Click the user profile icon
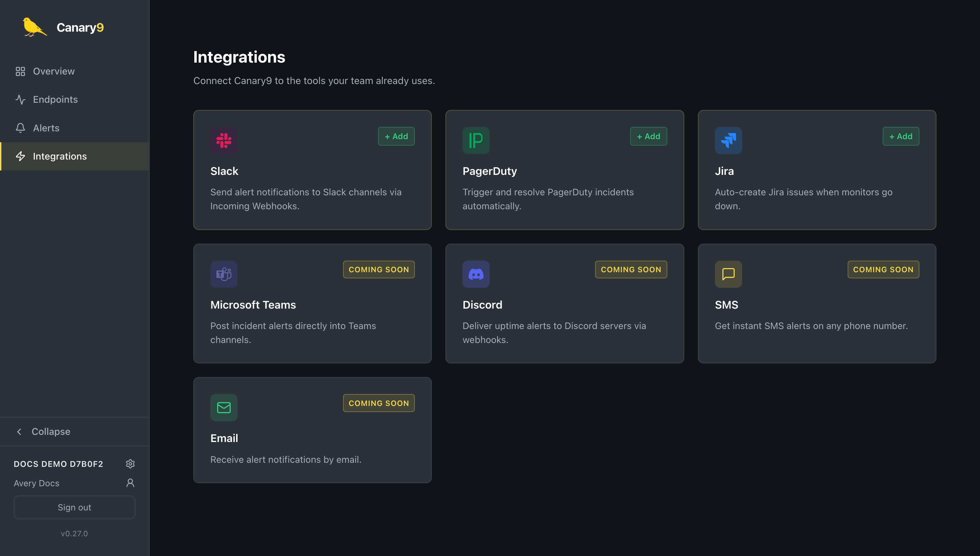The height and width of the screenshot is (556, 980). coord(130,483)
